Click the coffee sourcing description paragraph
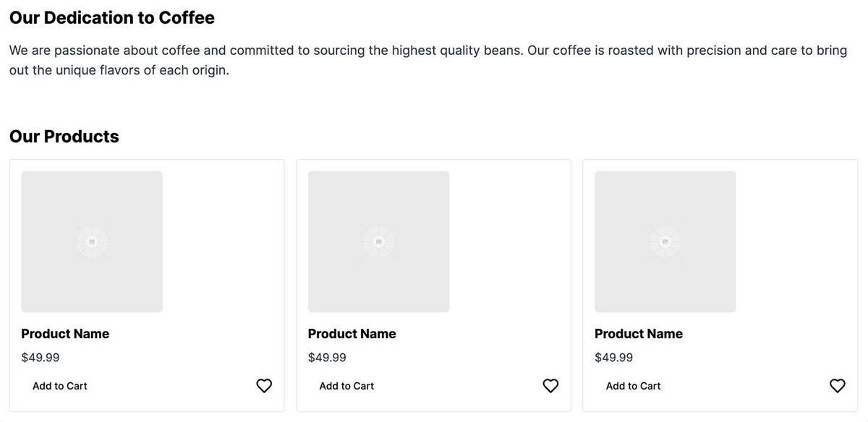The image size is (868, 422). pyautogui.click(x=428, y=61)
